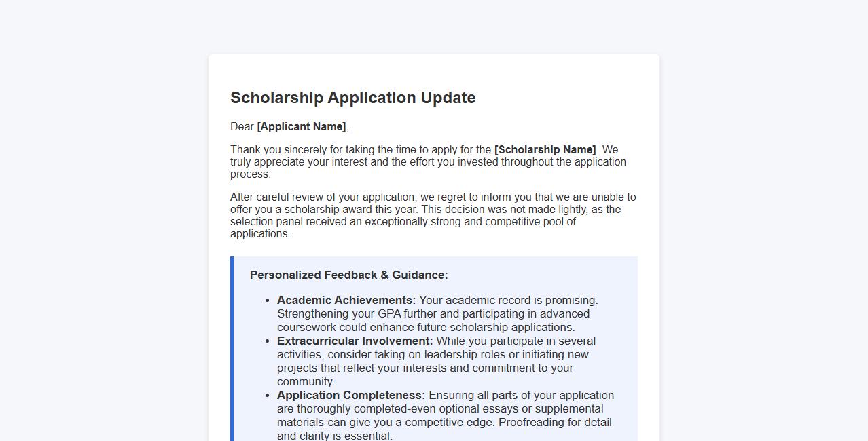Click the word "Dear" in the greeting

point(242,127)
